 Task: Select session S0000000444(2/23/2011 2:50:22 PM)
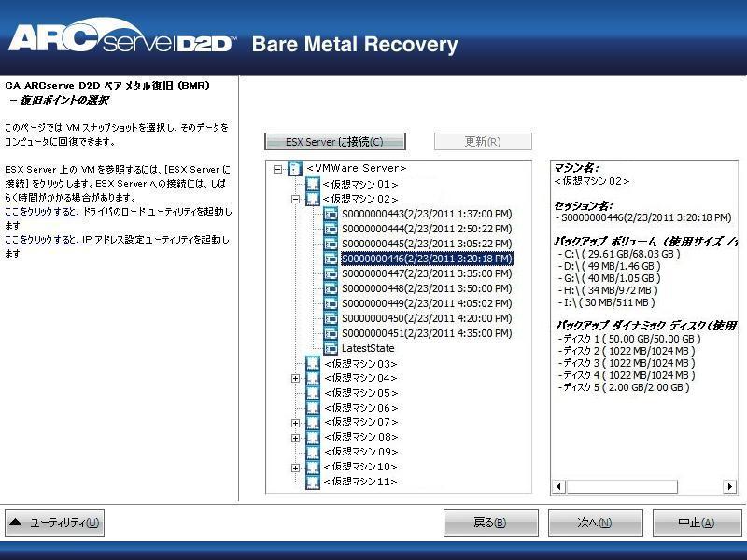pyautogui.click(x=427, y=229)
